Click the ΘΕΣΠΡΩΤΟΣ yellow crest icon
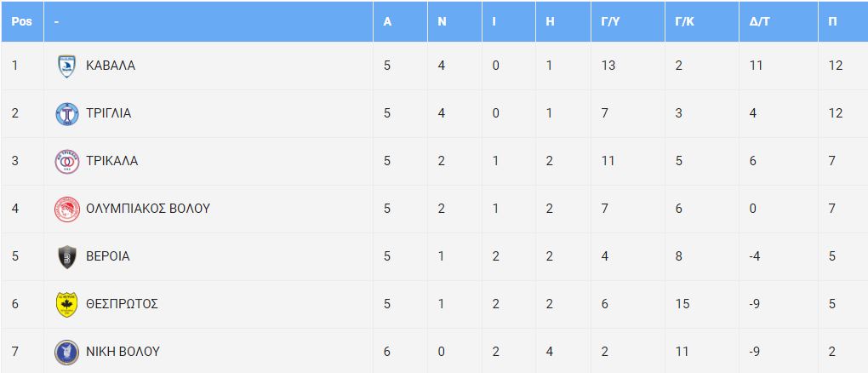The width and height of the screenshot is (868, 373). point(67,304)
